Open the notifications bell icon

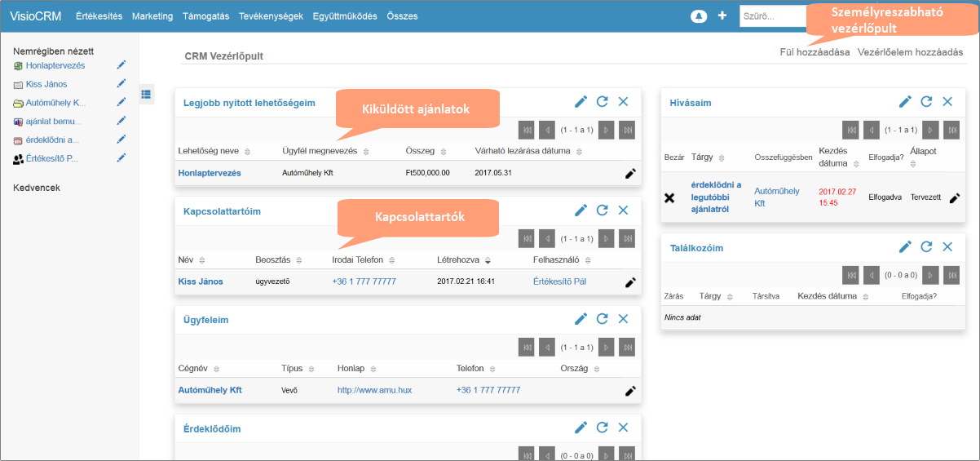tap(699, 16)
